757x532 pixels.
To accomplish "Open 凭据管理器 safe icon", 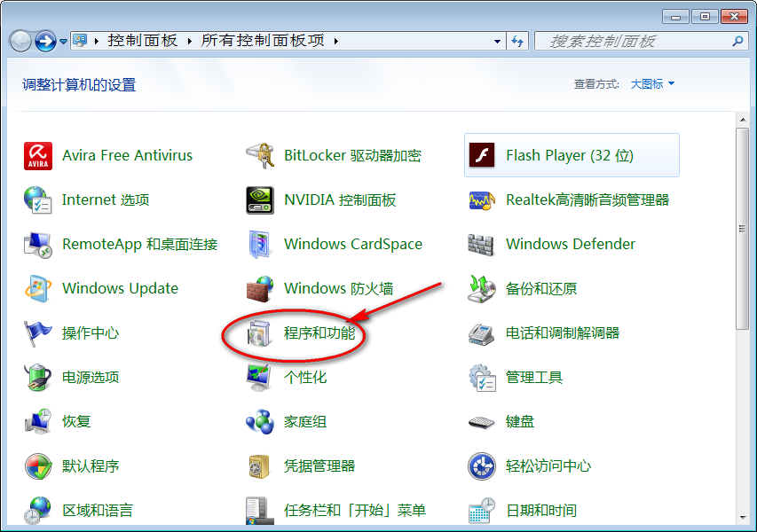I will point(260,466).
